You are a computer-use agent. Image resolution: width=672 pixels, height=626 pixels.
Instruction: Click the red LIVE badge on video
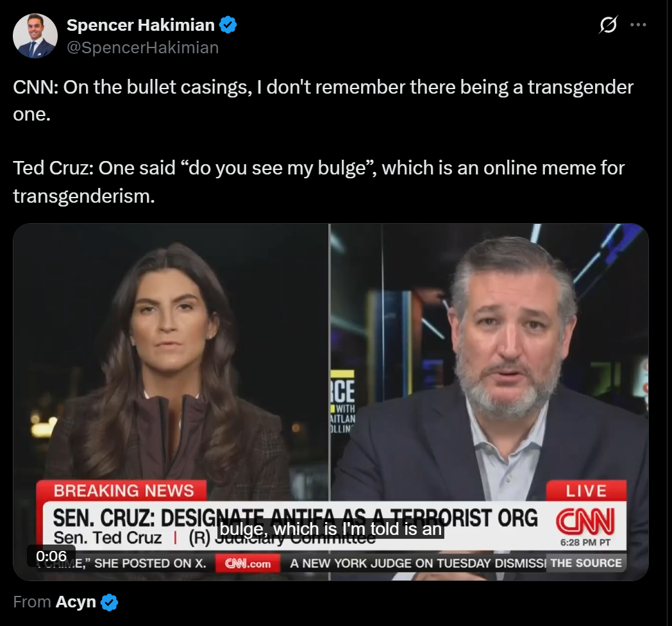coord(586,491)
